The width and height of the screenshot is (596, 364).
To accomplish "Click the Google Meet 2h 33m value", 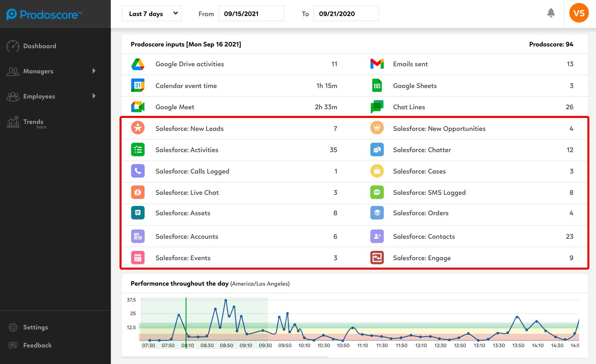I will [x=326, y=107].
